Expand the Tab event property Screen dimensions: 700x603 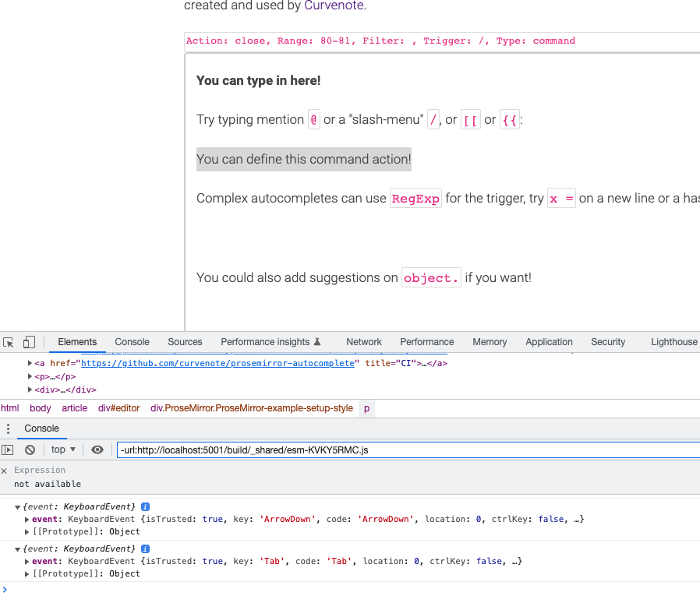point(27,562)
